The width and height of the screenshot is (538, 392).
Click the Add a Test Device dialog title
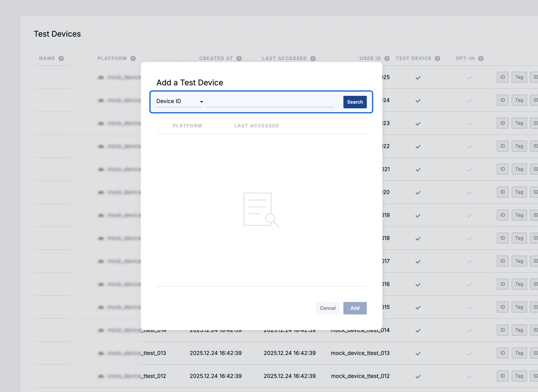click(x=190, y=83)
